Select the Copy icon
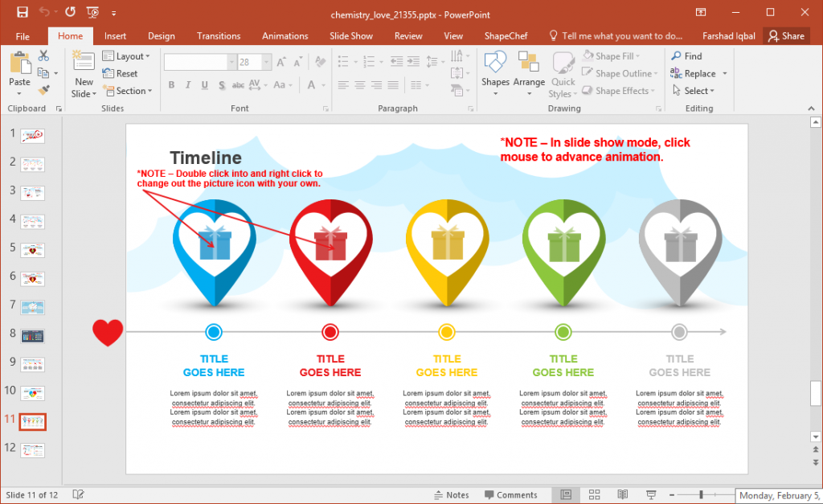823x504 pixels. pyautogui.click(x=44, y=72)
